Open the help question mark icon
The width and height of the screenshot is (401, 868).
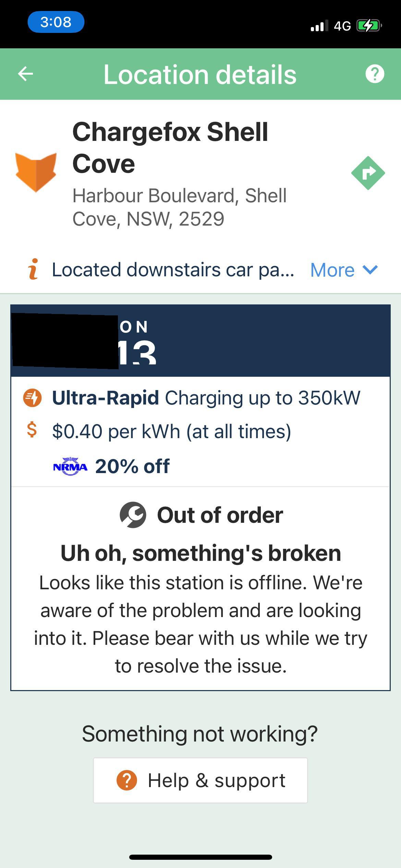point(375,74)
